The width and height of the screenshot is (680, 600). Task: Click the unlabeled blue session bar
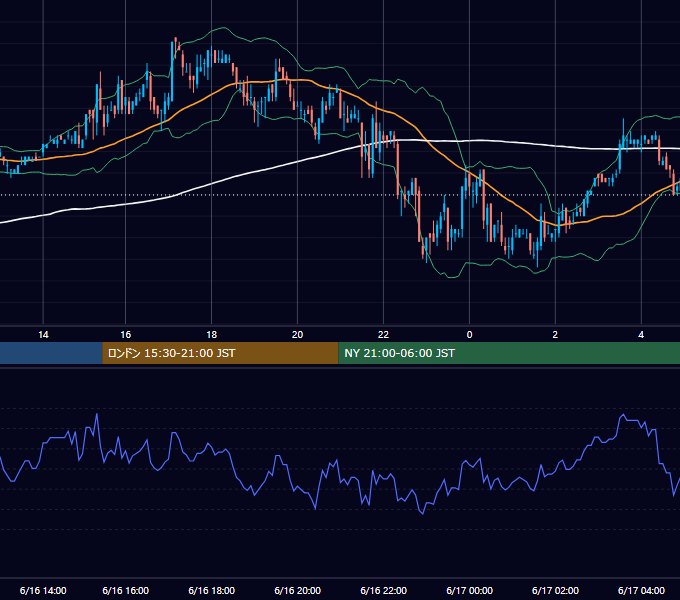51,353
